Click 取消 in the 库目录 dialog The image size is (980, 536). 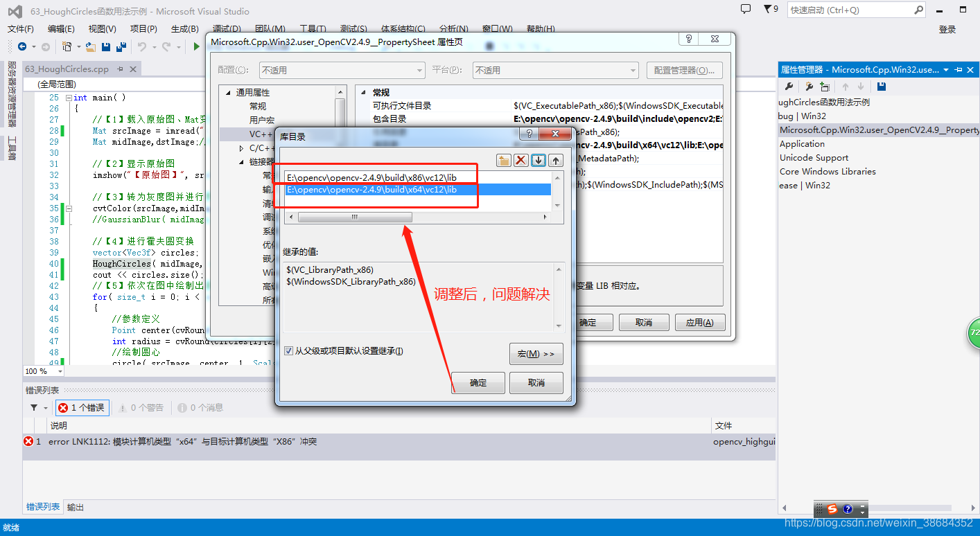(536, 382)
